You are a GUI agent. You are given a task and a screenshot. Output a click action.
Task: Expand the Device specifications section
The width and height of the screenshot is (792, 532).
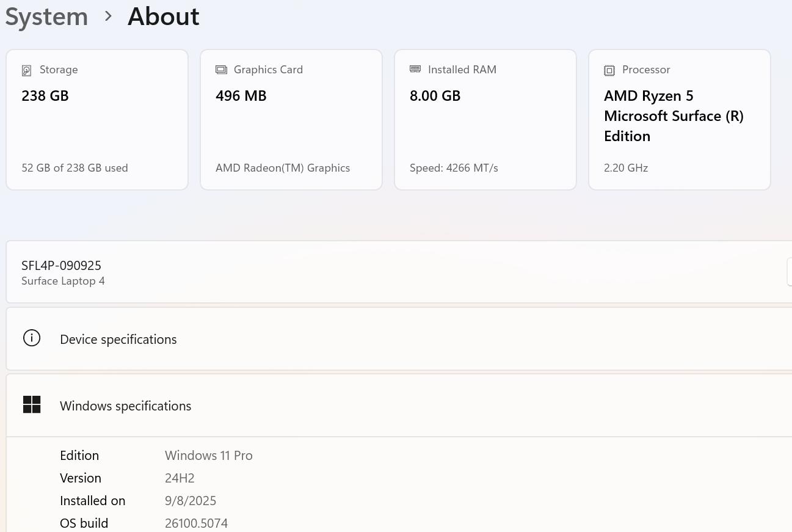click(399, 339)
